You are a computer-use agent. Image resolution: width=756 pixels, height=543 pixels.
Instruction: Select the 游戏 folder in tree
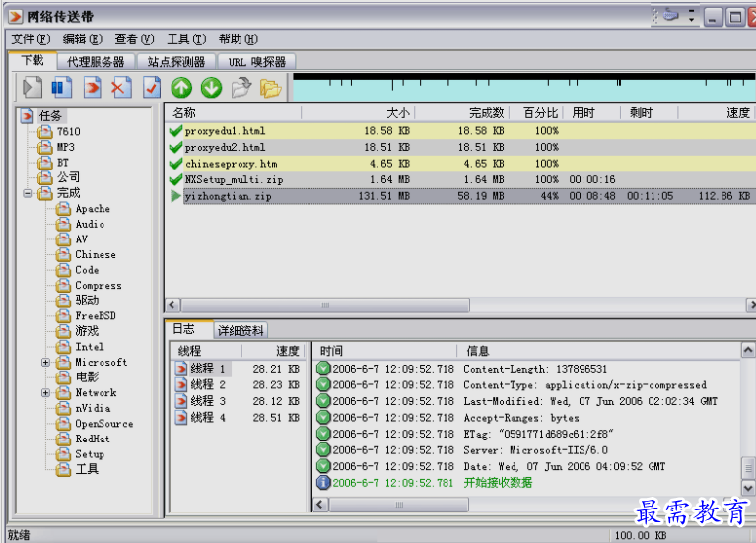(x=87, y=331)
